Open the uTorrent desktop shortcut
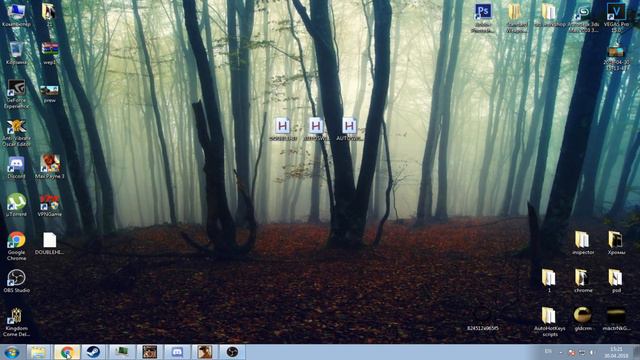The image size is (640, 360). tap(16, 205)
